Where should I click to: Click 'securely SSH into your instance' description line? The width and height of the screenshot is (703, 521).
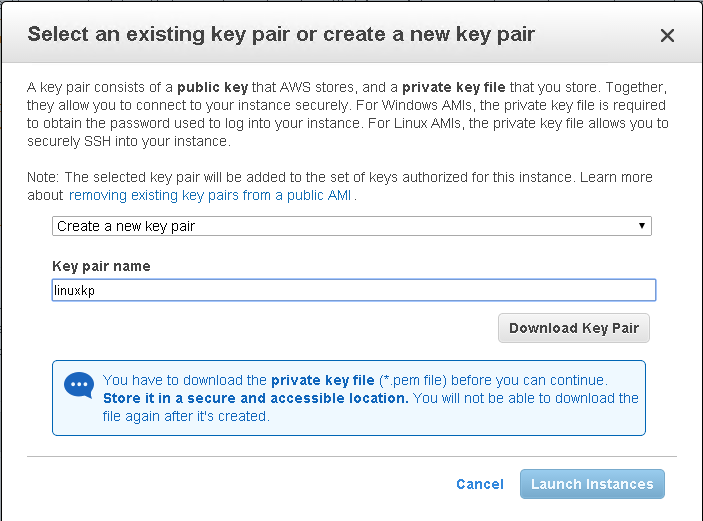pos(129,141)
